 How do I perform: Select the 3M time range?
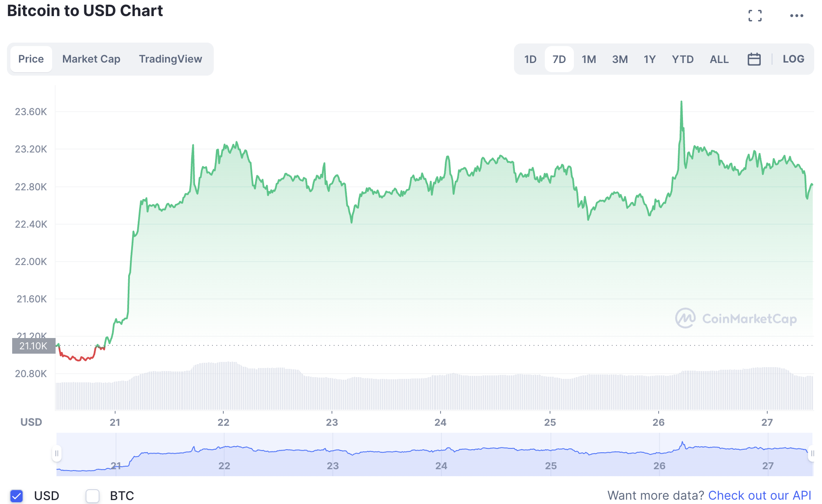click(x=620, y=59)
